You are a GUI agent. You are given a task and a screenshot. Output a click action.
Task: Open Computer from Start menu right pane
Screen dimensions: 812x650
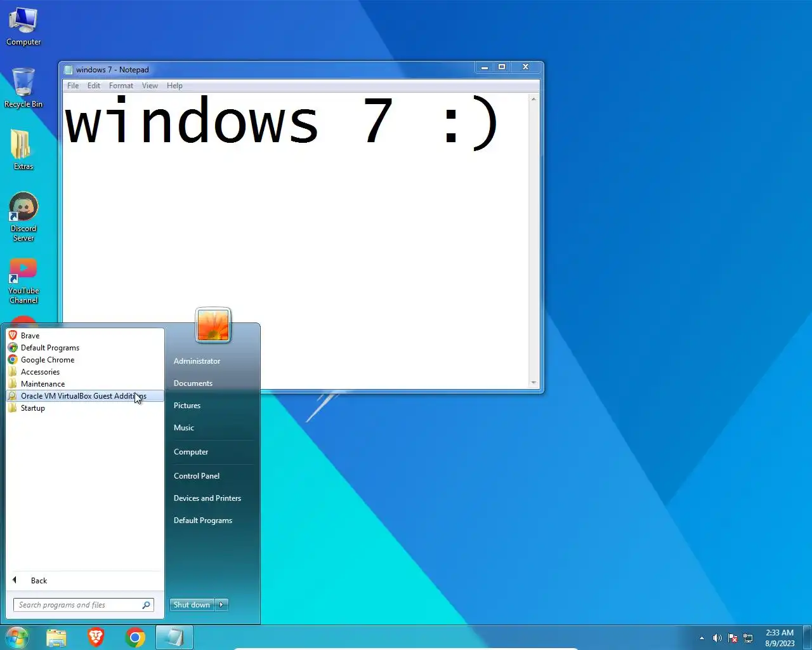pos(191,451)
